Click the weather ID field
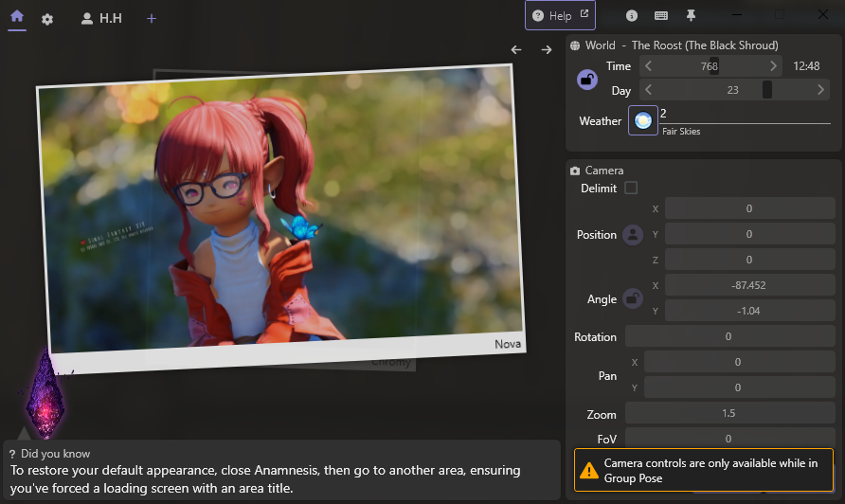845x504 pixels. tap(746, 115)
